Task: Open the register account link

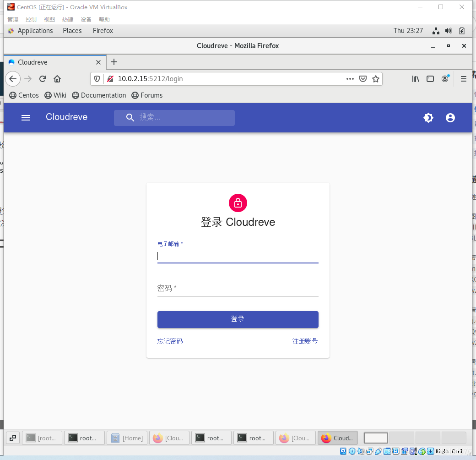Action: [305, 341]
